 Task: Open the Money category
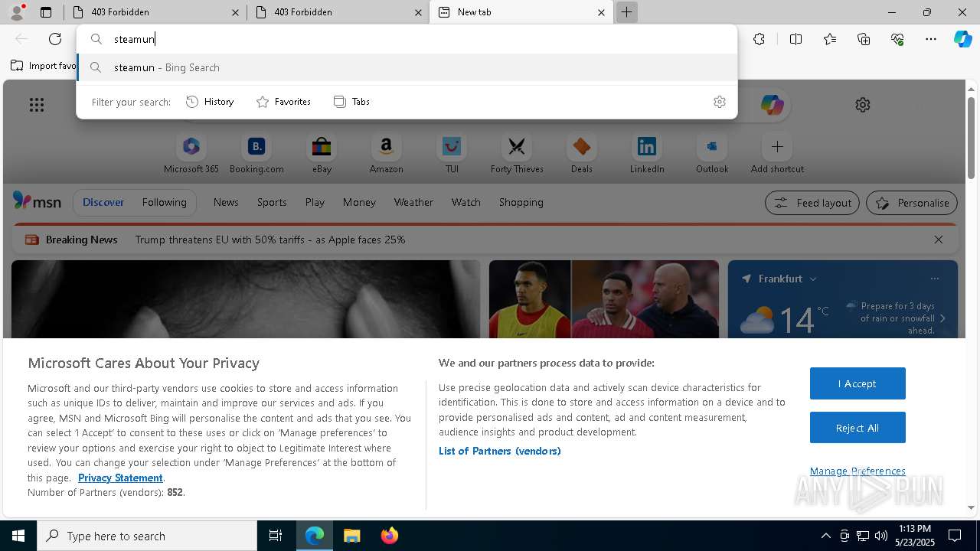(x=359, y=203)
